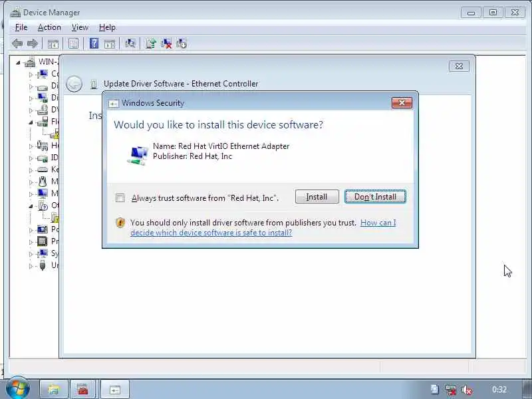Click the Disable device toolbar icon
This screenshot has height=399, width=532.
tap(182, 43)
